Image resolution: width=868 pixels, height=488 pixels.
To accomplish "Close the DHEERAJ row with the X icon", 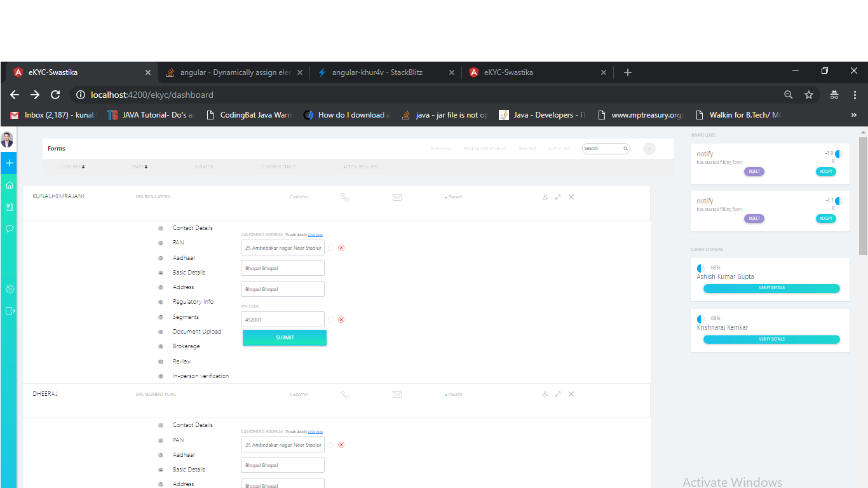I will pos(571,394).
